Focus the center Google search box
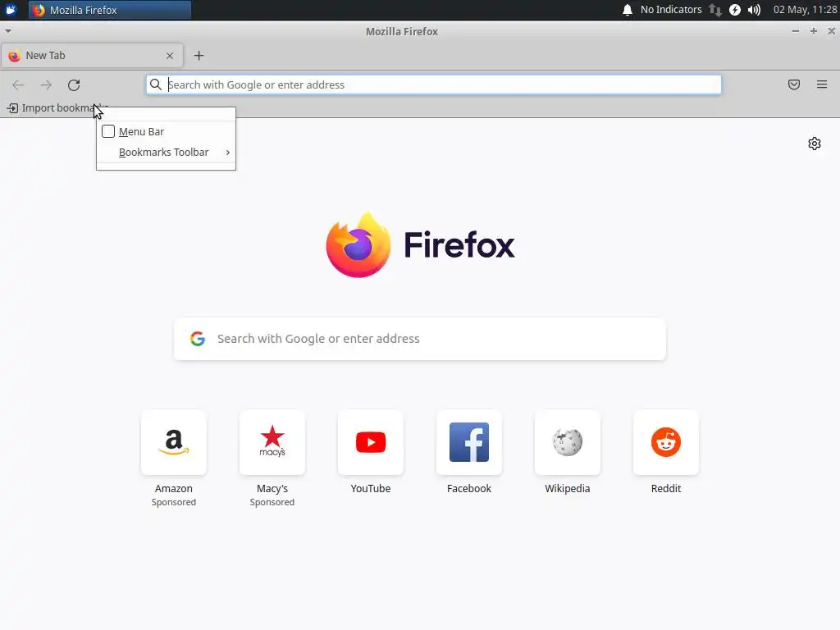This screenshot has height=630, width=840. click(420, 339)
